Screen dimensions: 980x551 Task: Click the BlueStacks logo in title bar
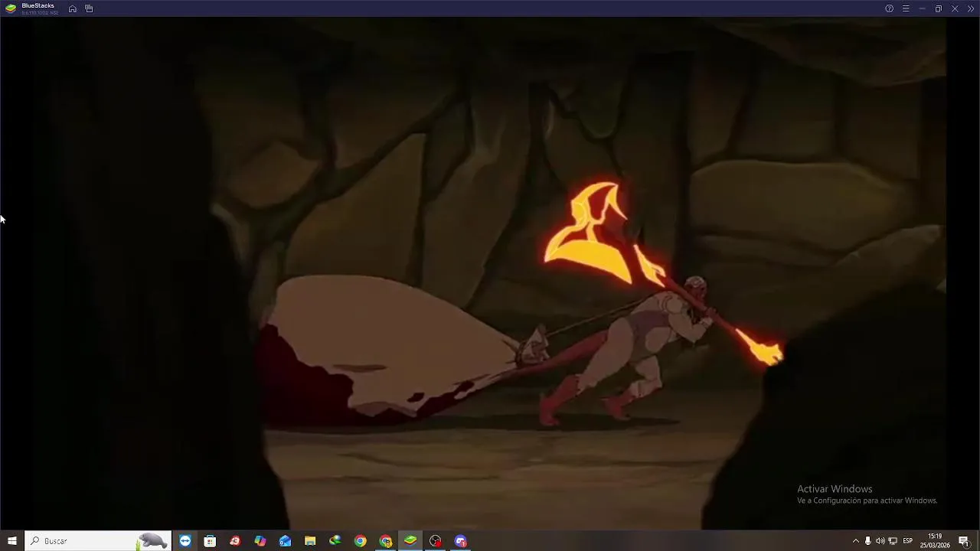tap(11, 8)
